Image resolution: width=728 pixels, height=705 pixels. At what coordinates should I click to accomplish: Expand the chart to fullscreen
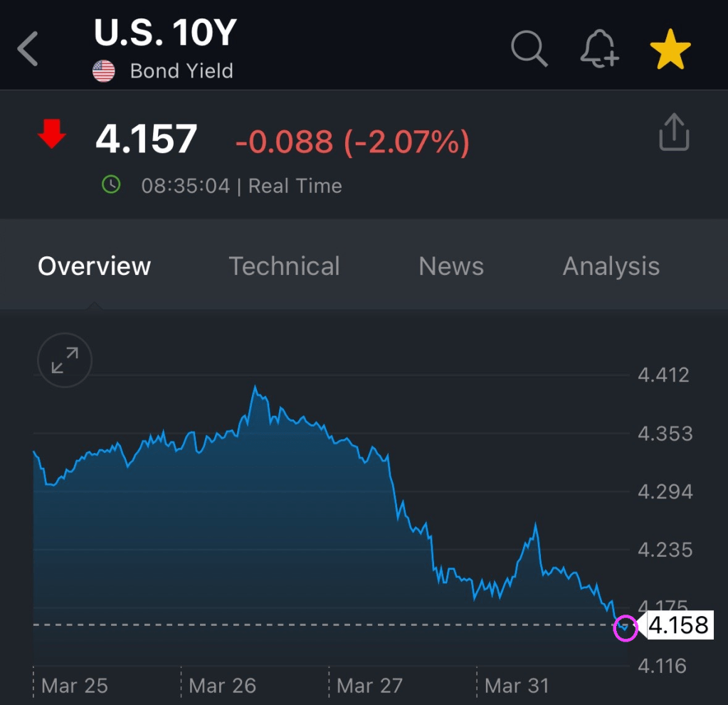pos(65,361)
